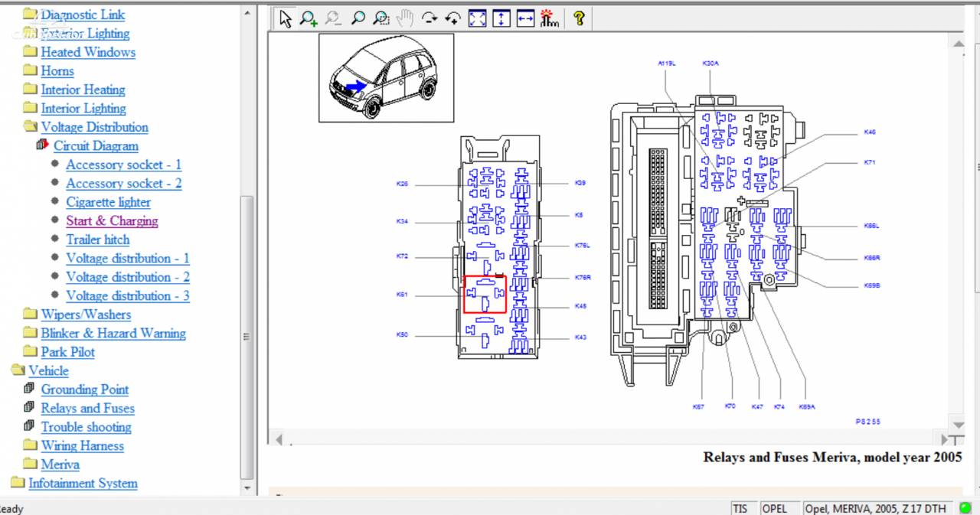Expand the Park Pilot section
The image size is (980, 515).
pos(68,352)
